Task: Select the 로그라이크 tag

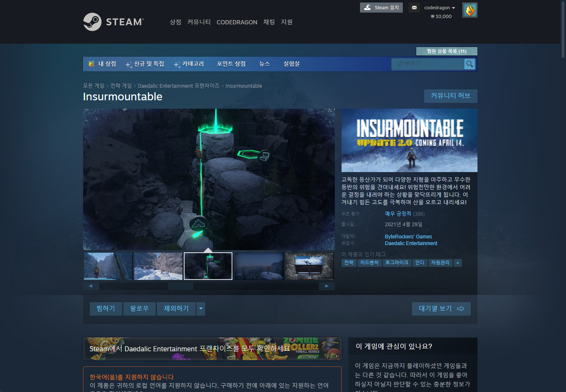Action: coord(396,263)
